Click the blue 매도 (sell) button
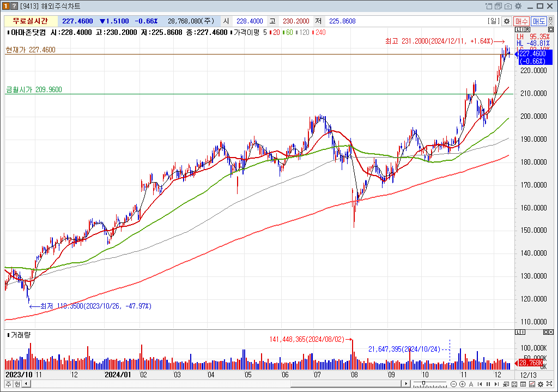 [x=539, y=21]
